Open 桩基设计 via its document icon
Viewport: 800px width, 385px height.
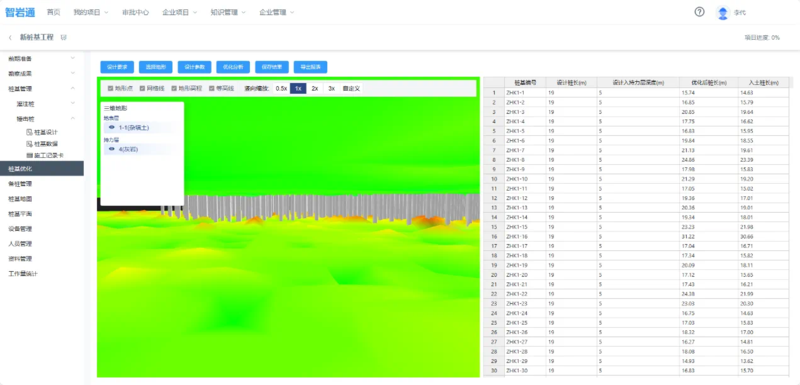(x=29, y=132)
